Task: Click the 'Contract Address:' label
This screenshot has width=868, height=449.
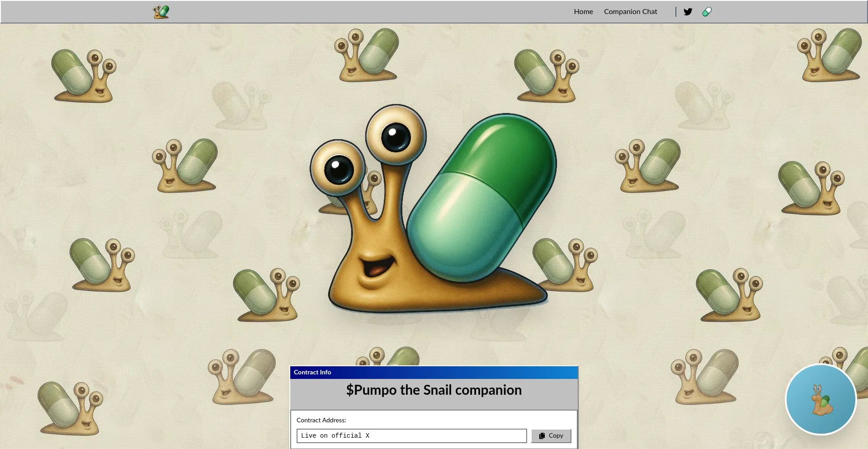Action: click(321, 420)
